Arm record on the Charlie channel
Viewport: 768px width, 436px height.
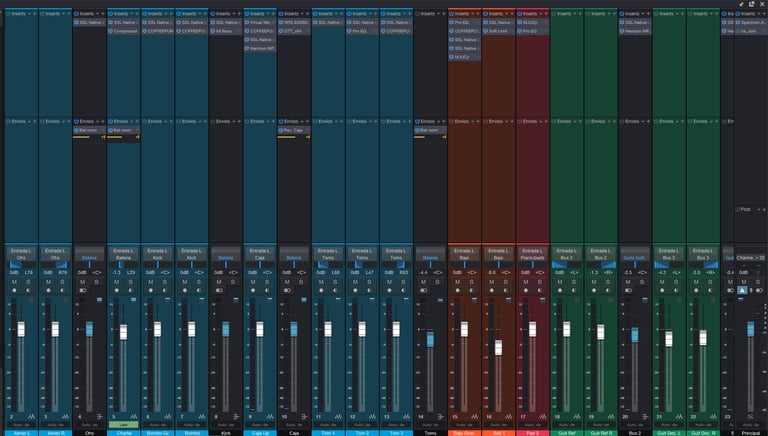pos(117,290)
